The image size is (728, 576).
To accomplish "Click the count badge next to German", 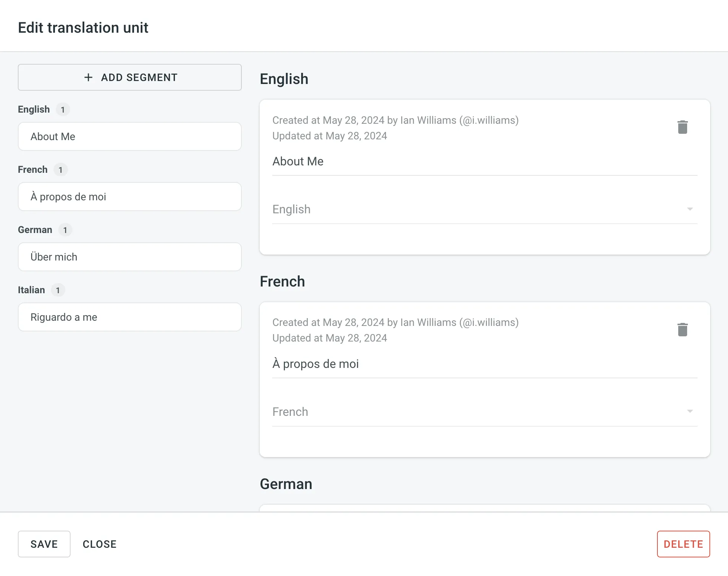I will (x=65, y=230).
